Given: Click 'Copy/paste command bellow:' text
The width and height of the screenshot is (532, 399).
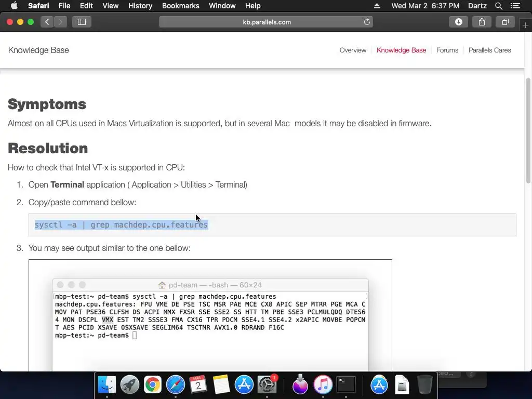Looking at the screenshot, I should click(x=82, y=202).
